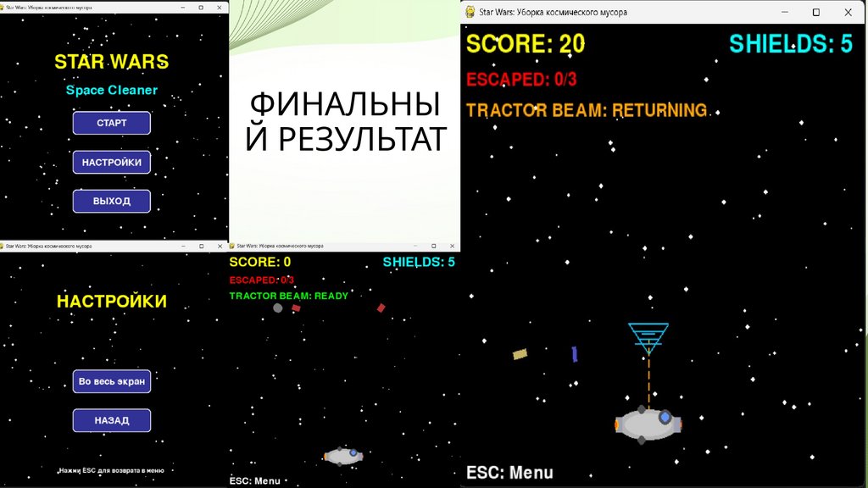Click the spaceship in the large game window

(648, 424)
